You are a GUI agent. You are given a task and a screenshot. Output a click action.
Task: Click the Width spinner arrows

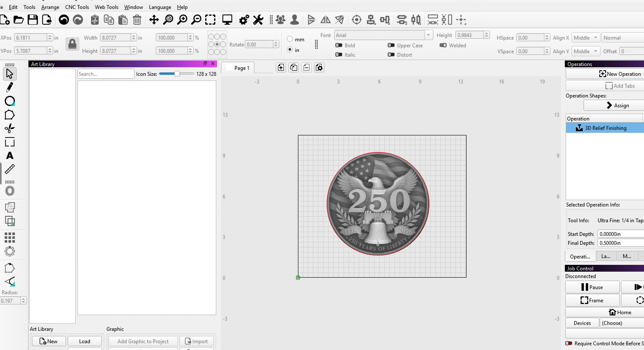(134, 37)
